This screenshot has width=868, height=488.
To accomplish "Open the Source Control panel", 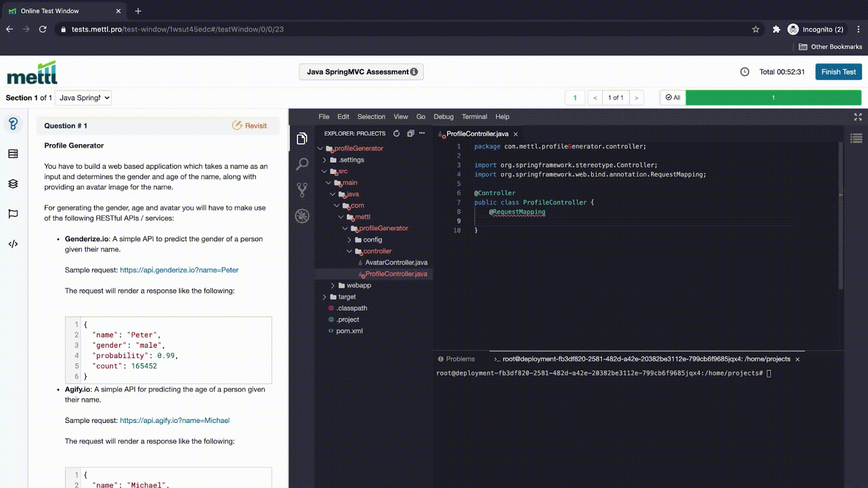I will pyautogui.click(x=302, y=189).
